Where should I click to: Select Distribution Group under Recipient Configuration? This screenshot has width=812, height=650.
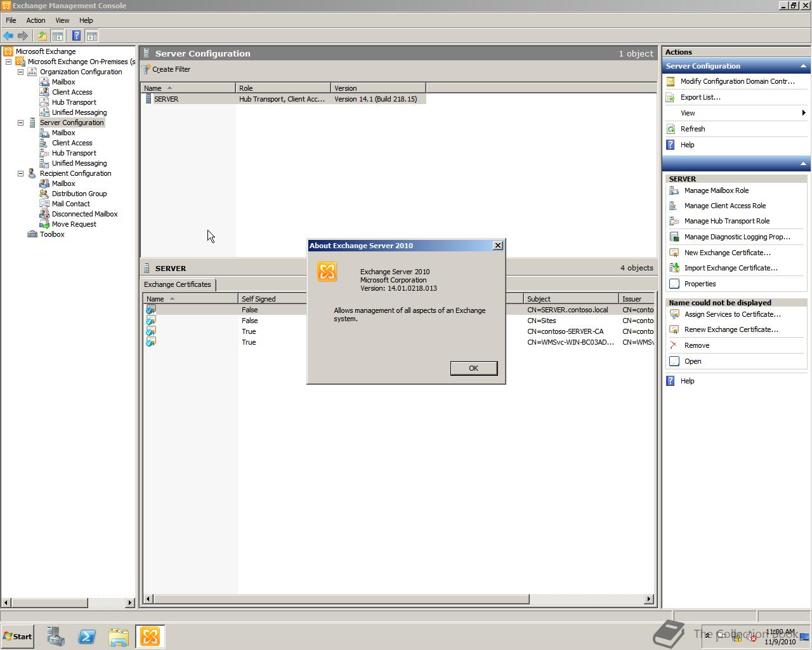pos(79,194)
